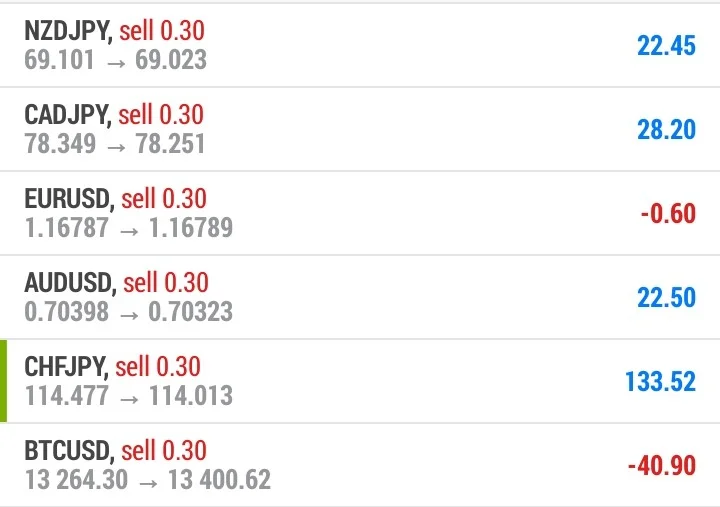720x507 pixels.
Task: Click the CHFJPY profit 133.52
Action: [660, 382]
